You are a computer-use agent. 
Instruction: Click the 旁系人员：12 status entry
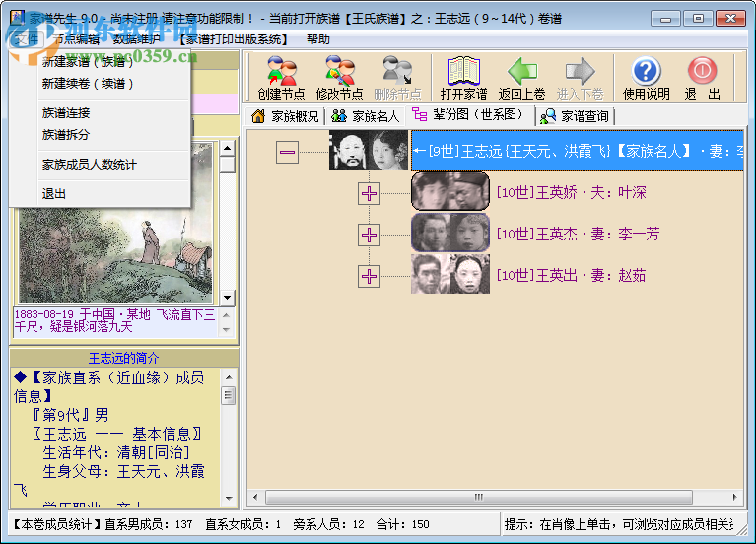[x=328, y=524]
